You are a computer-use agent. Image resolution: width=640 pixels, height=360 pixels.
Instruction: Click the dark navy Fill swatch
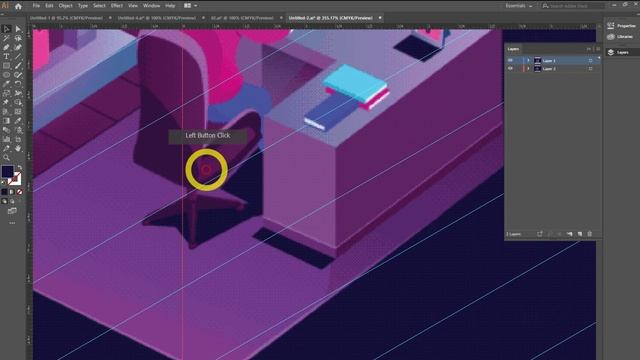click(x=7, y=171)
